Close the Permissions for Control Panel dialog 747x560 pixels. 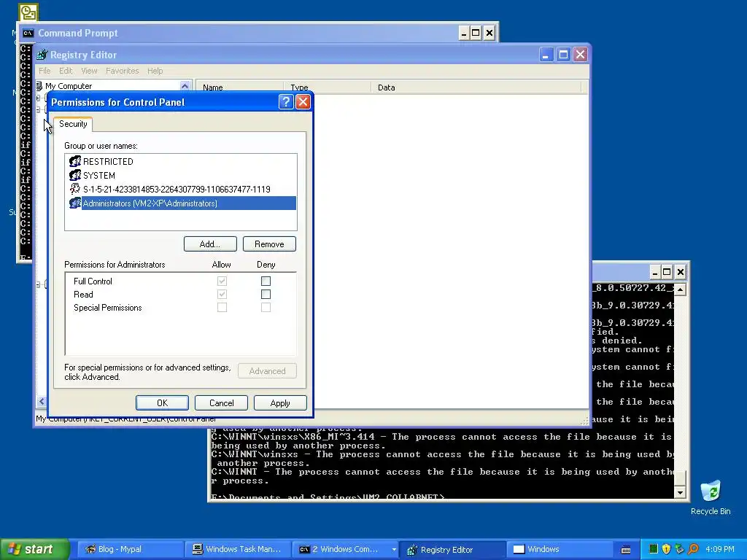tap(303, 102)
